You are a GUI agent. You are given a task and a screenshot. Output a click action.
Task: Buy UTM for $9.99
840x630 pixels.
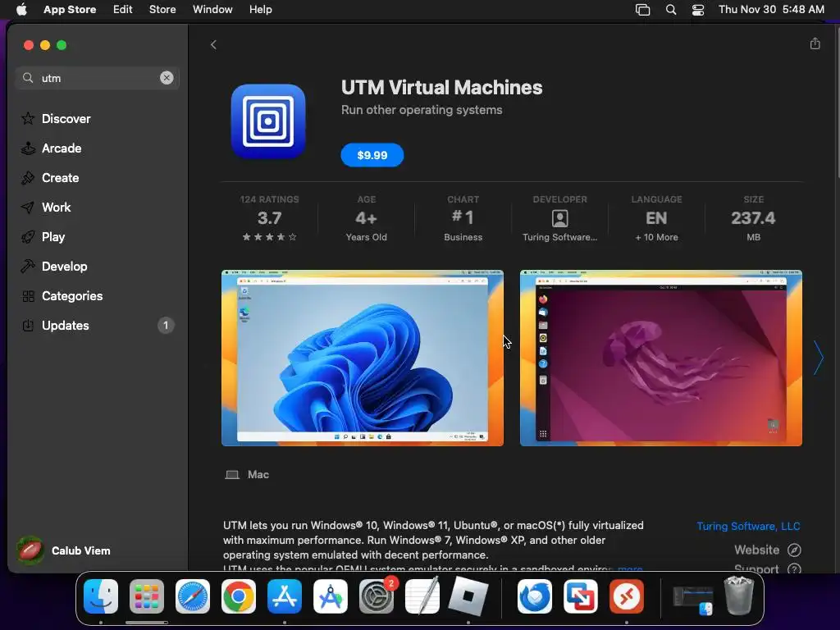tap(372, 155)
